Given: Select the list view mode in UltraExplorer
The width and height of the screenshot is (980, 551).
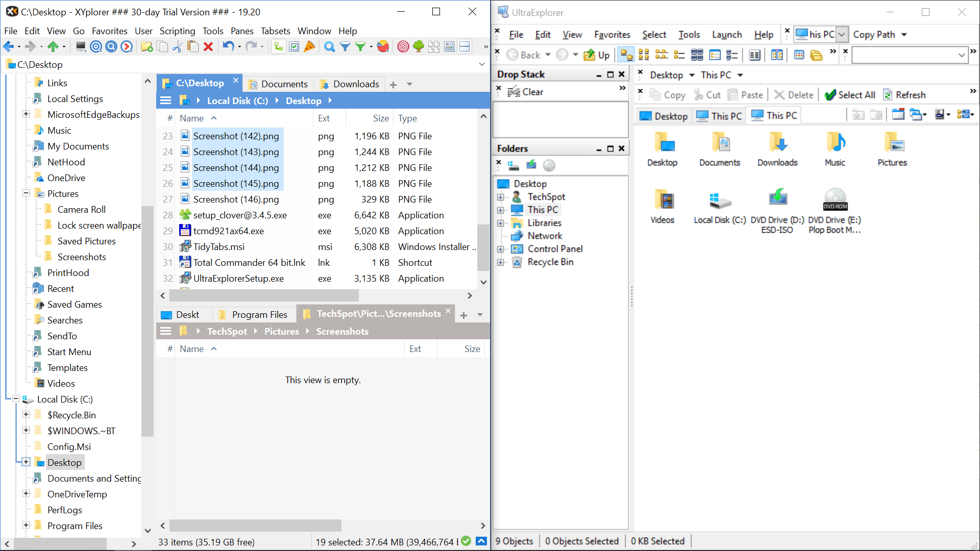Looking at the screenshot, I should tap(679, 55).
